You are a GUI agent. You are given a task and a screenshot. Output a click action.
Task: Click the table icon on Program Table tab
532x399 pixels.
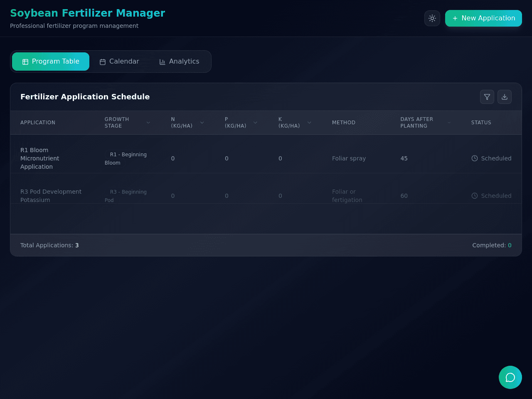[x=25, y=62]
